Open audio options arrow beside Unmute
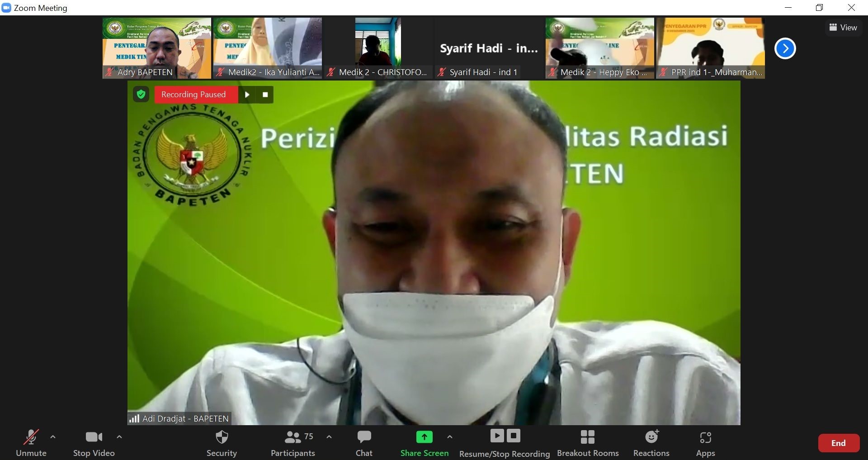This screenshot has width=868, height=460. click(x=53, y=437)
